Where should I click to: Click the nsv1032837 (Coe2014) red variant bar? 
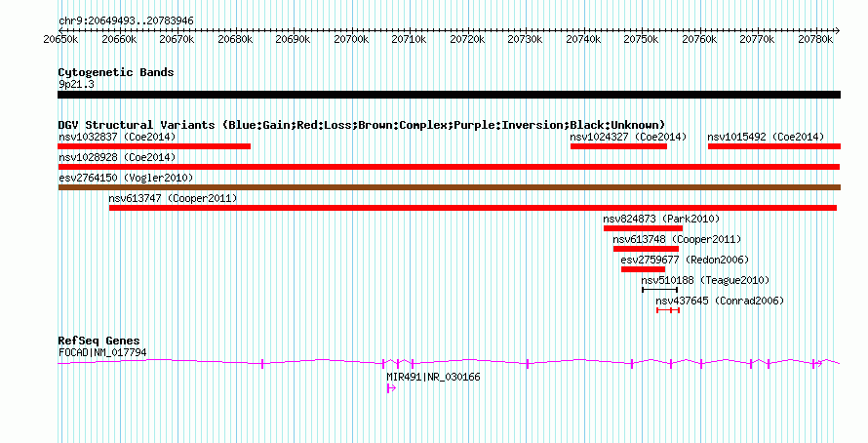(x=154, y=146)
